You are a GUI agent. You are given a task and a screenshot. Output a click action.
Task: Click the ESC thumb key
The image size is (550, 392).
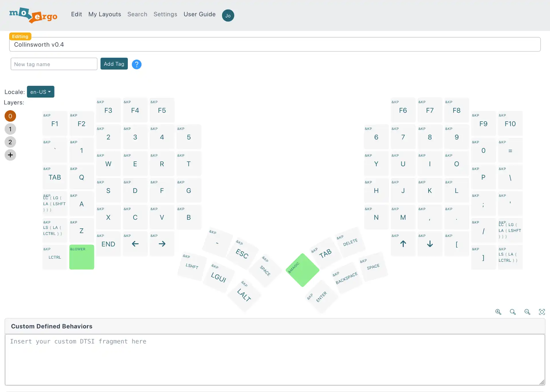coord(242,254)
